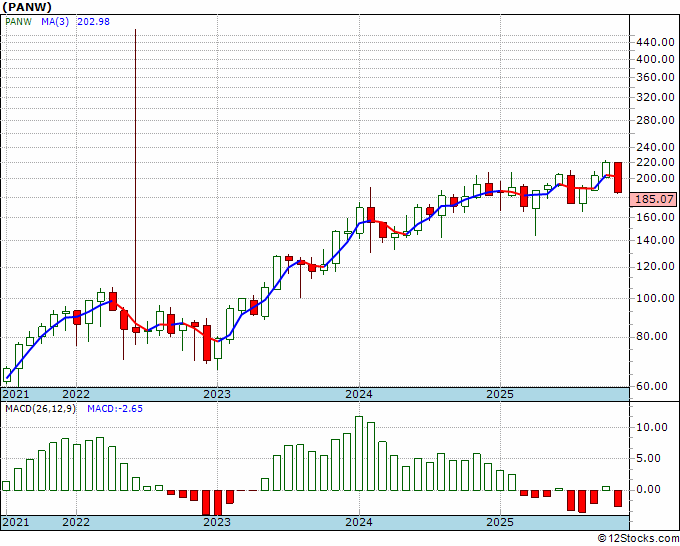This screenshot has width=680, height=546.
Task: Click the (PANW) chart title
Action: [27, 7]
